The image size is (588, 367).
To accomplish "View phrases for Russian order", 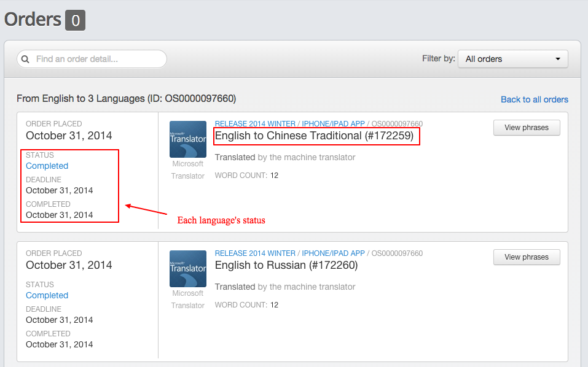I will (527, 257).
